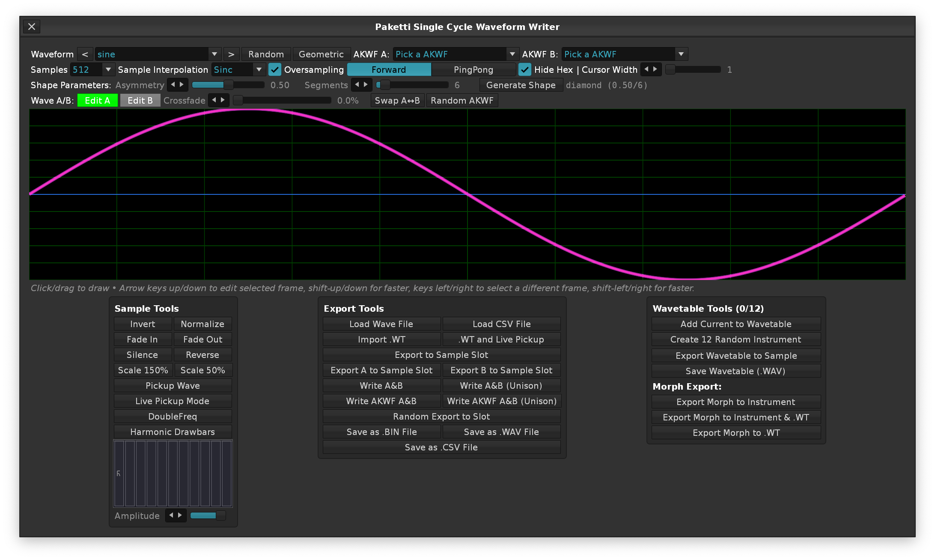Viewport: 935px width, 560px height.
Task: Increase Amplitude with its right arrow
Action: click(x=180, y=515)
